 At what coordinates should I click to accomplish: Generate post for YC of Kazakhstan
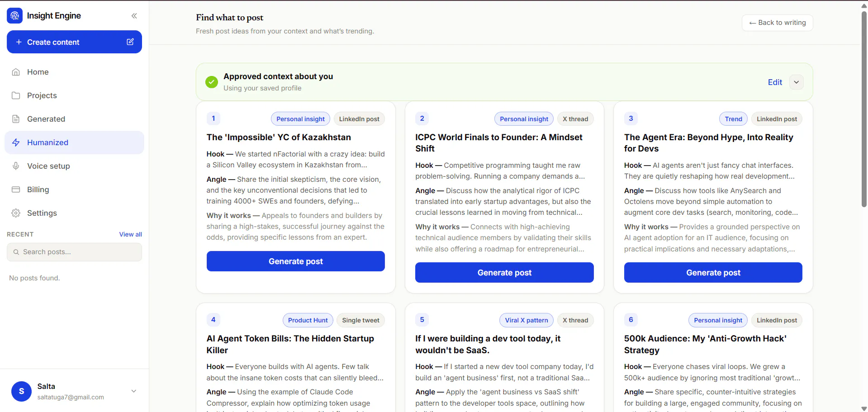(x=296, y=261)
